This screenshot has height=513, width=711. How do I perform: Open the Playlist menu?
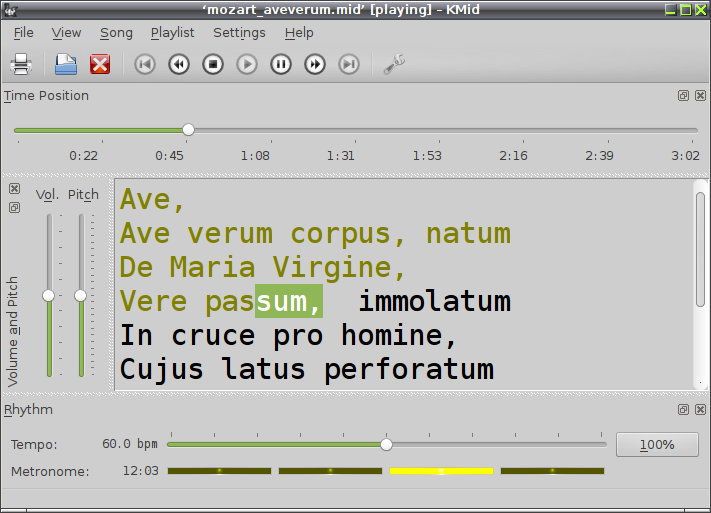(172, 33)
